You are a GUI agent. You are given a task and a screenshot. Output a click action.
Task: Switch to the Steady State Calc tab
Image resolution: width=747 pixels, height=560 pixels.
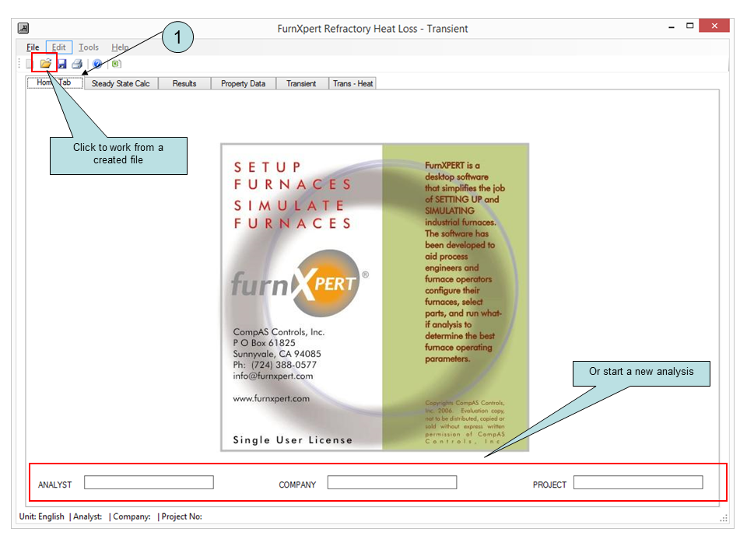[x=121, y=83]
